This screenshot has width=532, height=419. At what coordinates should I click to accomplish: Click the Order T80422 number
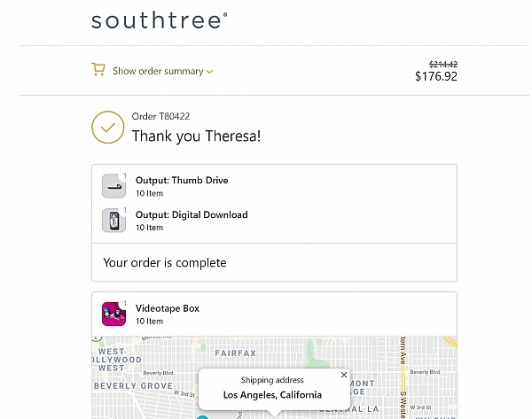pyautogui.click(x=160, y=116)
